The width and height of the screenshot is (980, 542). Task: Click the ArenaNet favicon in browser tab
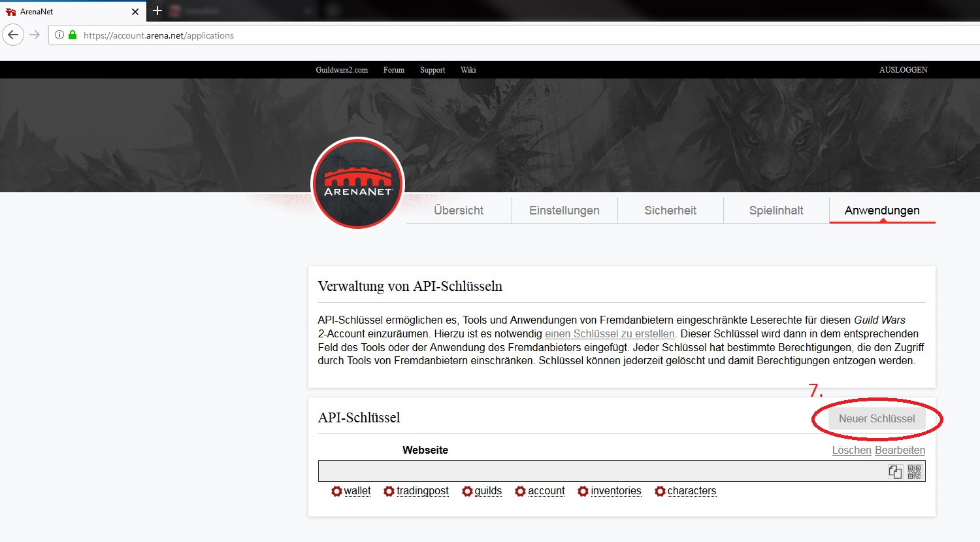click(10, 12)
